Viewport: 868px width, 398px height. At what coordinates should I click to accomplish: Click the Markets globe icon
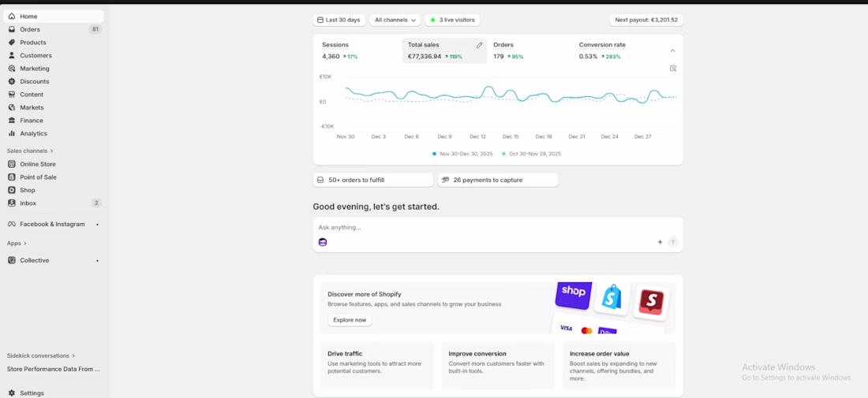pyautogui.click(x=12, y=107)
